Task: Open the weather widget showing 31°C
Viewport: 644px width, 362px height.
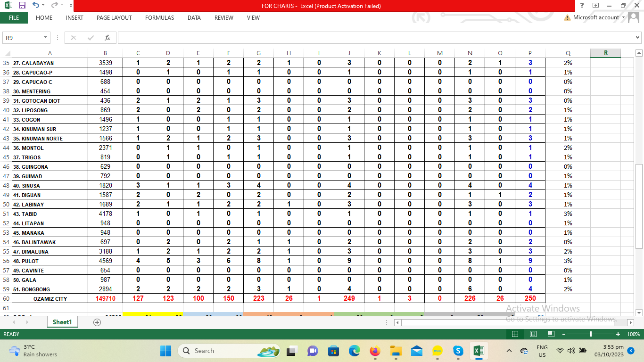Action: pos(33,351)
